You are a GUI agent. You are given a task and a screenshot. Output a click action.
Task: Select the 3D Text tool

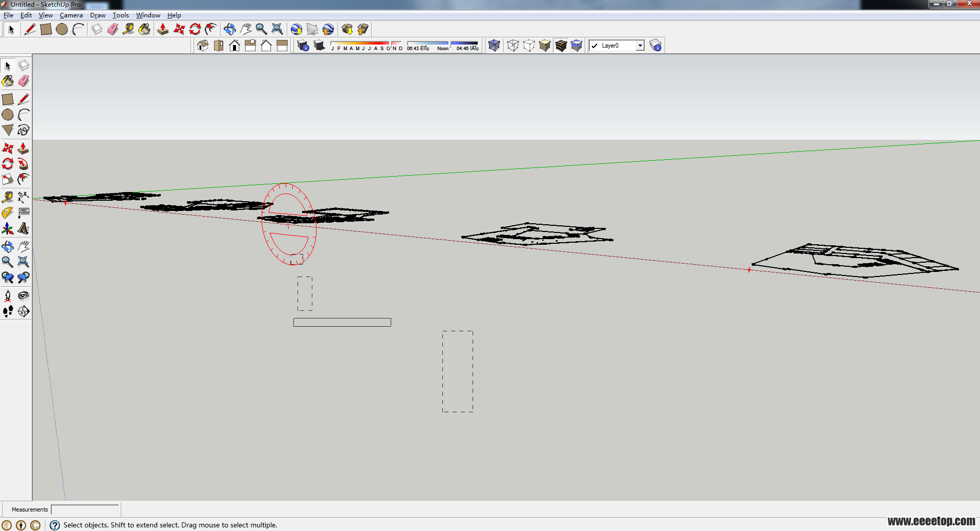[24, 228]
